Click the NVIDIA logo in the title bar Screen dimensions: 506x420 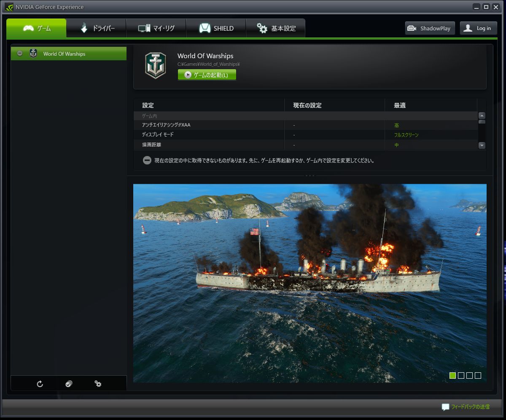pos(9,7)
